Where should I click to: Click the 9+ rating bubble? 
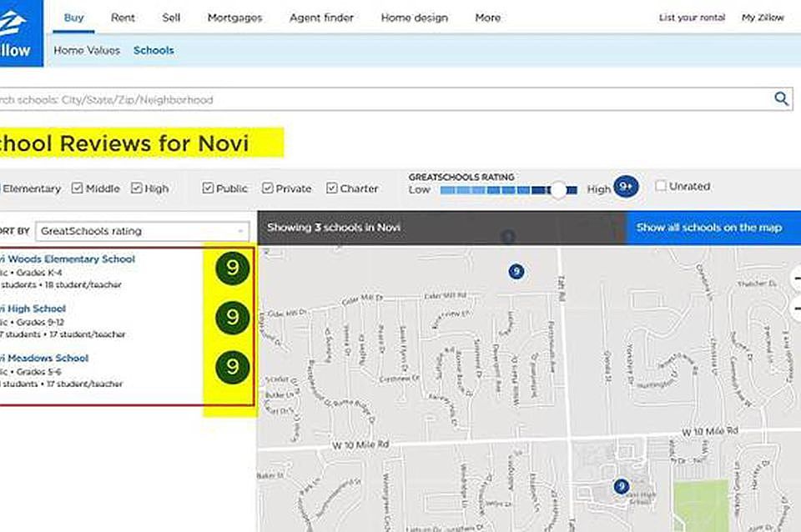tap(626, 188)
